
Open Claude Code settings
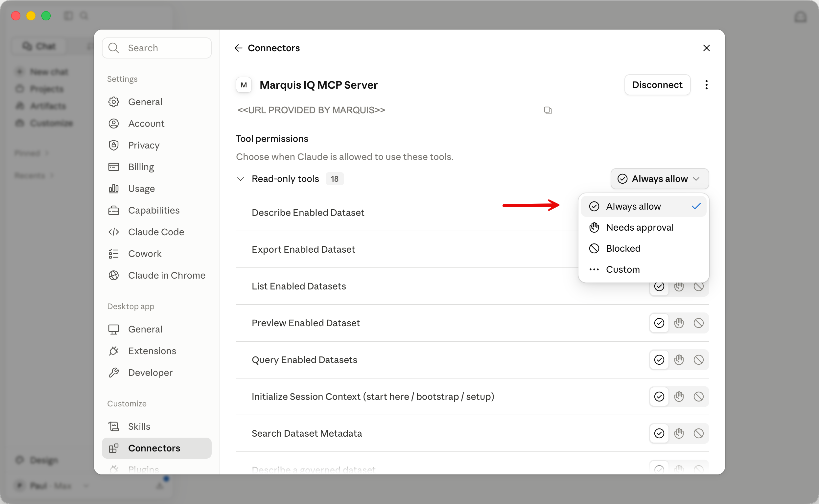tap(157, 232)
